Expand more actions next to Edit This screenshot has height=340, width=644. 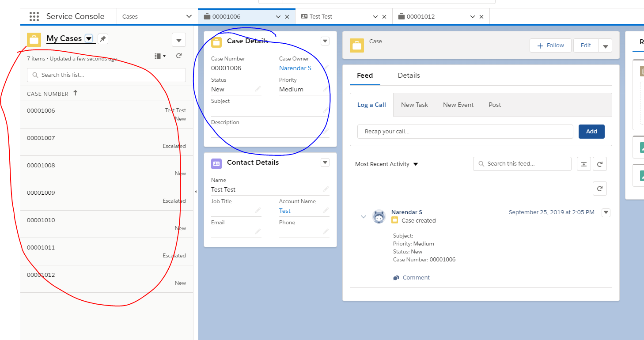point(605,45)
